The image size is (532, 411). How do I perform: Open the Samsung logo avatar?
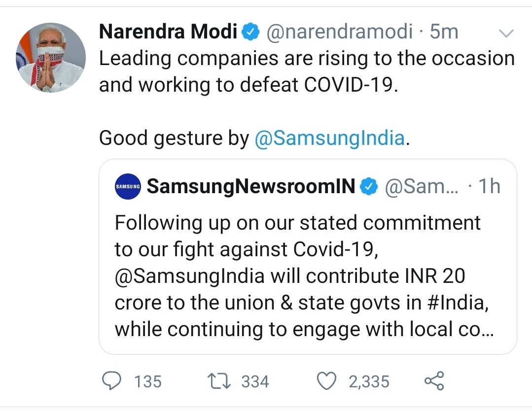pos(128,186)
